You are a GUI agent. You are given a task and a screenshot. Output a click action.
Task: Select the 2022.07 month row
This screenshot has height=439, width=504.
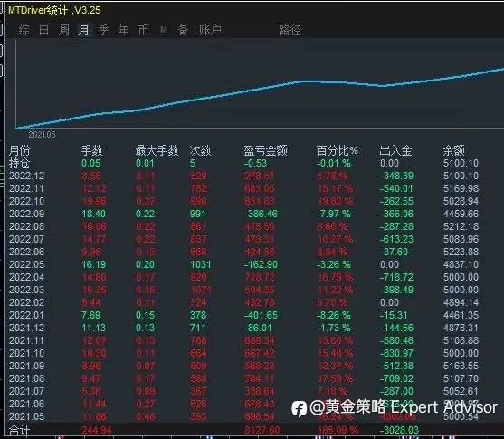point(244,239)
